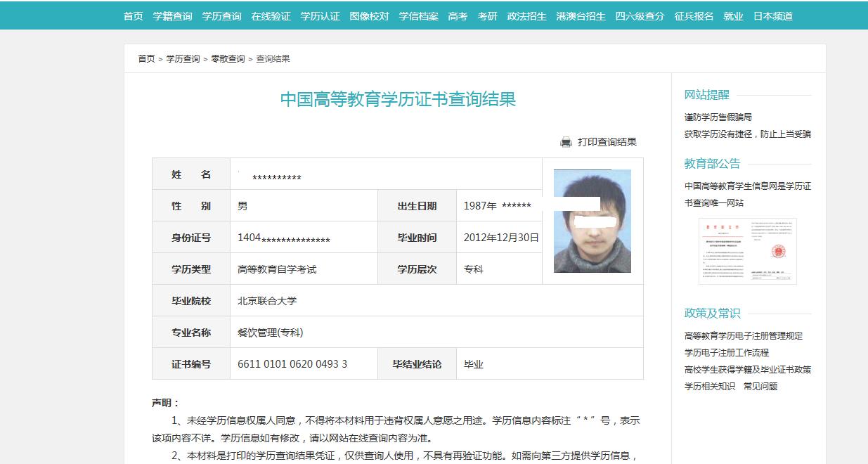Select the 图像校对 navigation item

point(370,16)
